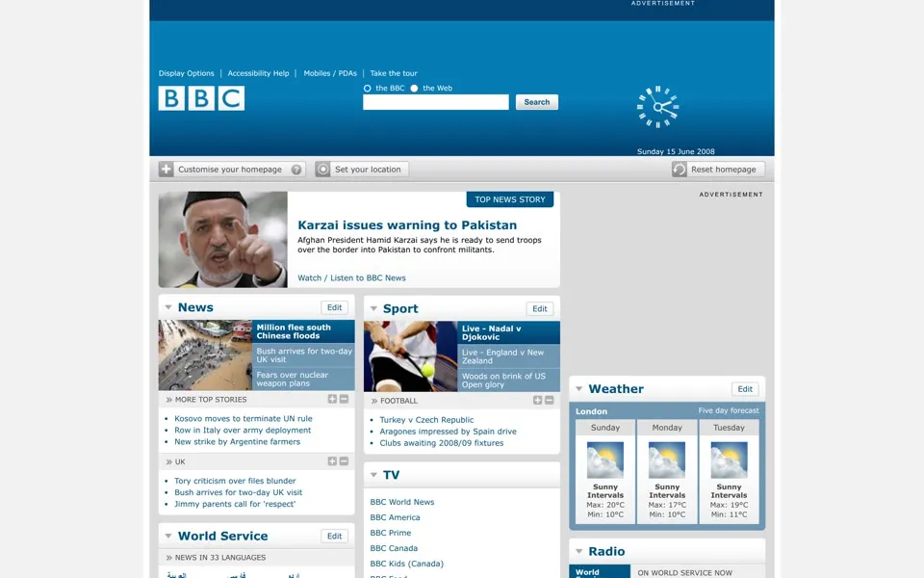Open Karzai issues warning to Pakistan headline
924x578 pixels.
(x=407, y=224)
